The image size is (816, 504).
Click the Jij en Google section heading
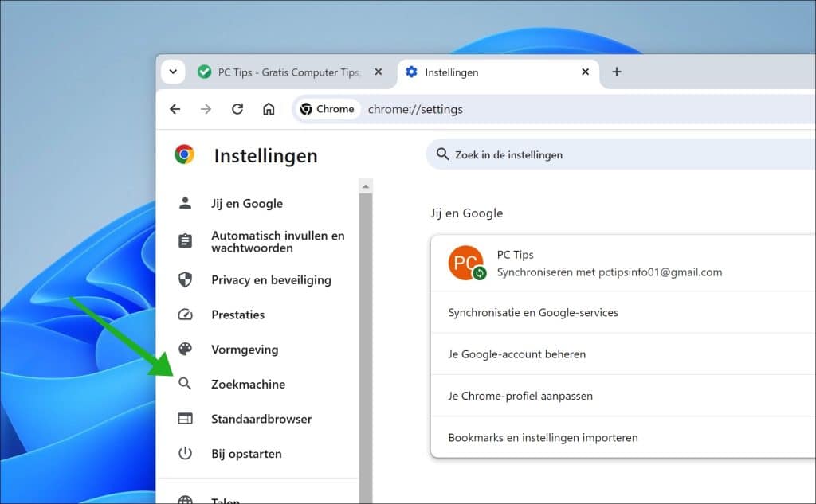point(467,213)
